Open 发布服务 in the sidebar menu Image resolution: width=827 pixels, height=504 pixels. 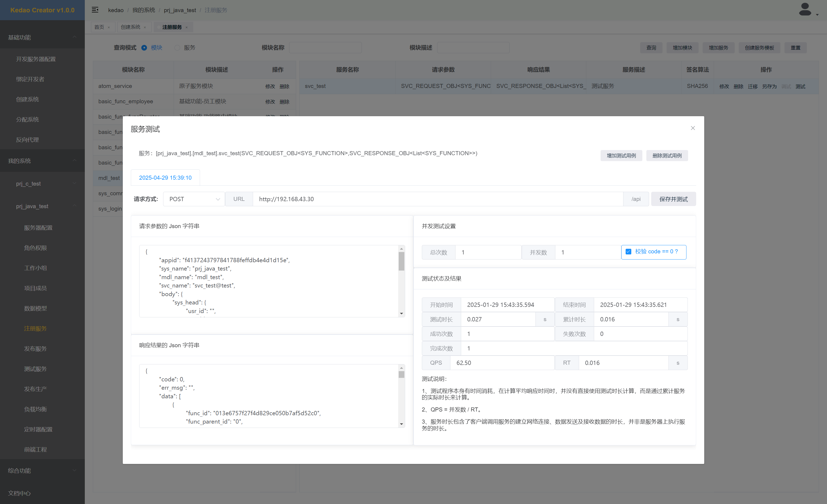[x=35, y=349]
